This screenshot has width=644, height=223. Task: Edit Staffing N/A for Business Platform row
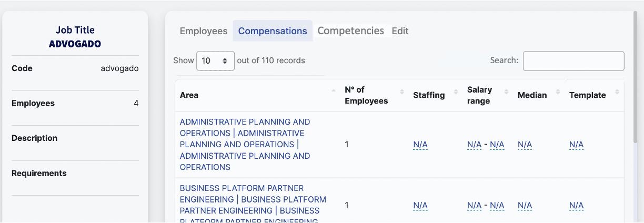pos(420,205)
